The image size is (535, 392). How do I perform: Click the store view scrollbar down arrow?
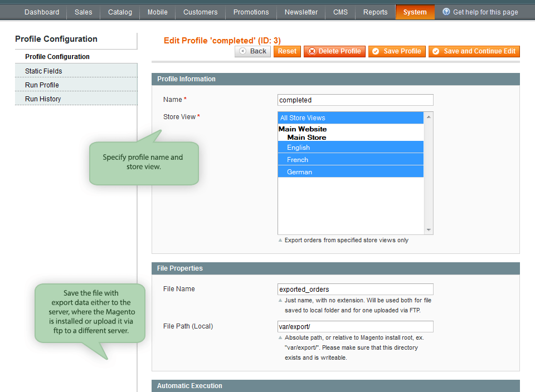(x=429, y=229)
